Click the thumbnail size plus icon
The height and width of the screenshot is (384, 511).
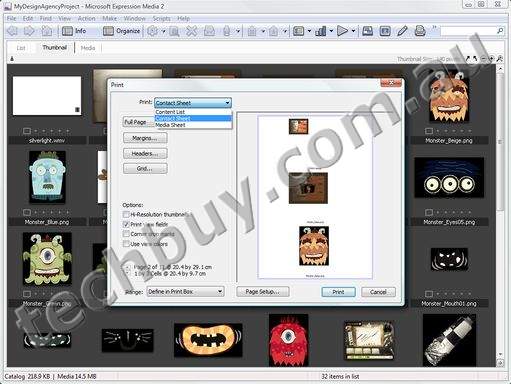pos(491,59)
